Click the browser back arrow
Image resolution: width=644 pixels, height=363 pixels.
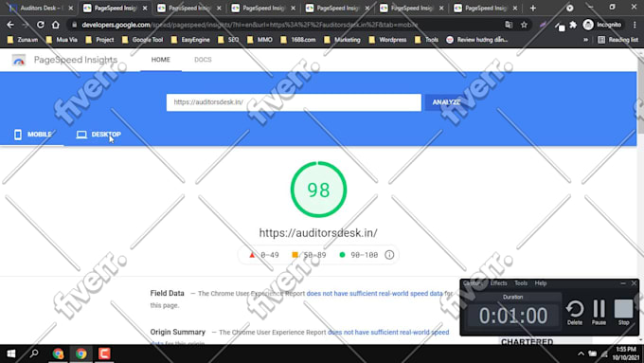tap(10, 25)
